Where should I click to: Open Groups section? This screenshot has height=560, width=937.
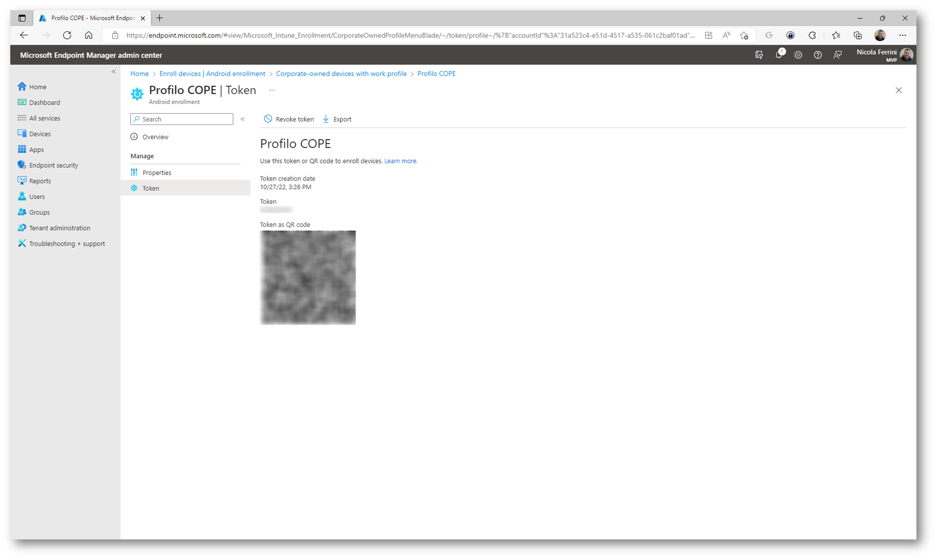[39, 212]
